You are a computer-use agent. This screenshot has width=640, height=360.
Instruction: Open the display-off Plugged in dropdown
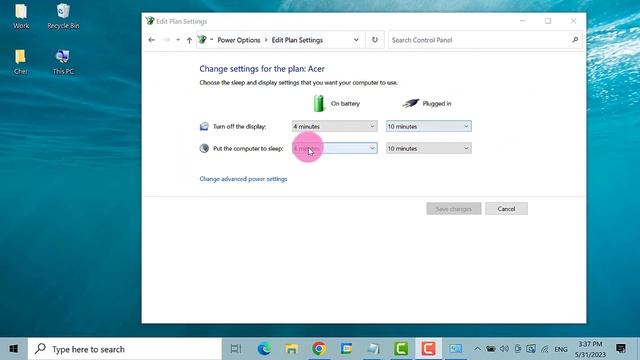click(x=429, y=127)
